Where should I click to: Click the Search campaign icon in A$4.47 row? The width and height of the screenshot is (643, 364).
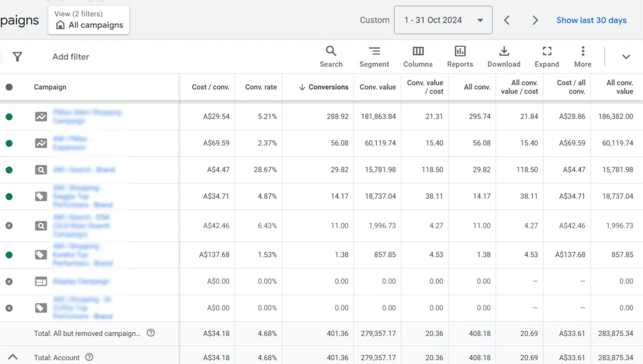[41, 170]
